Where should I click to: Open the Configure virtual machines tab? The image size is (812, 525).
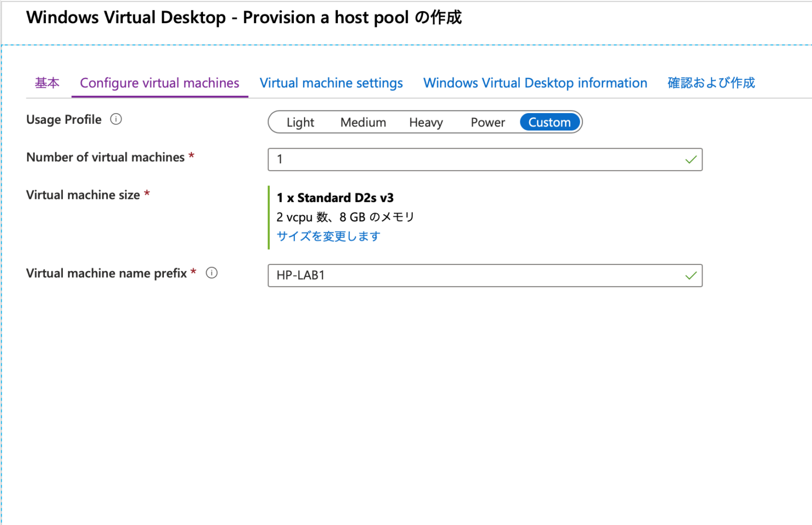click(159, 83)
